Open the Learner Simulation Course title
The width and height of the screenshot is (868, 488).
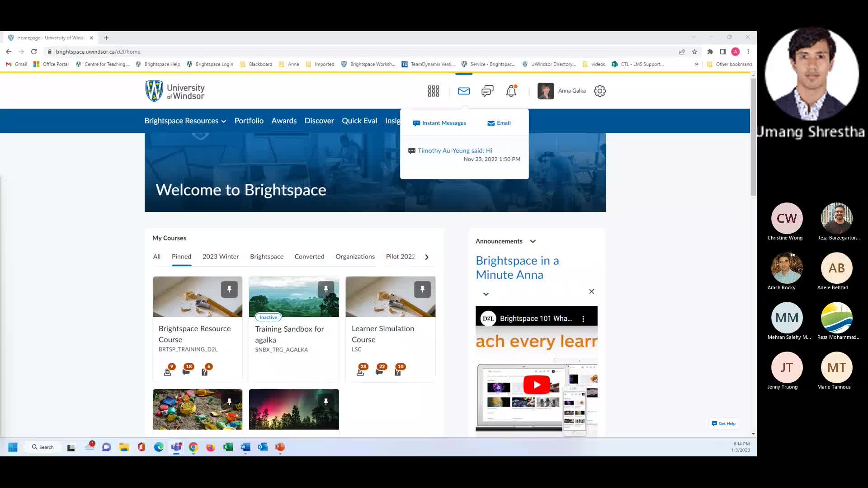382,334
